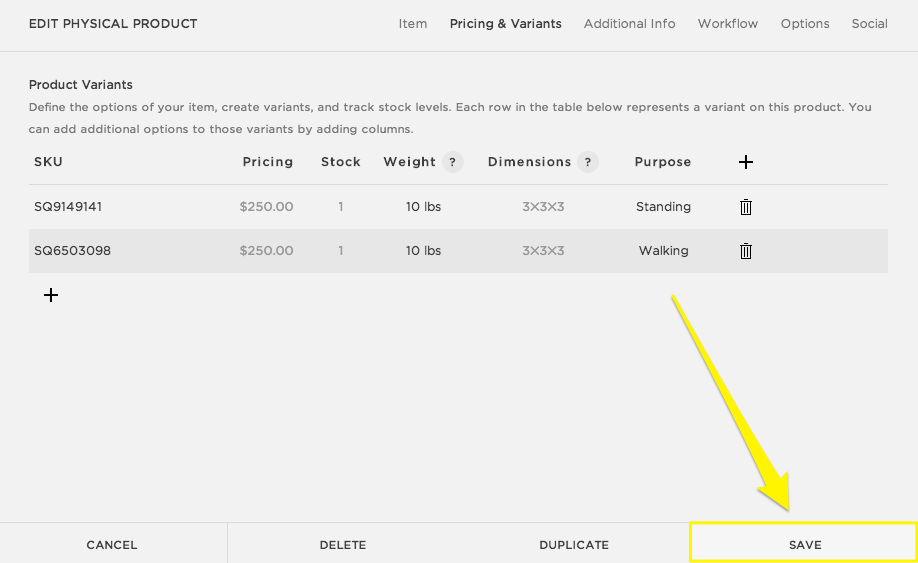Open the Weight help question mark
The image size is (918, 563).
(453, 162)
